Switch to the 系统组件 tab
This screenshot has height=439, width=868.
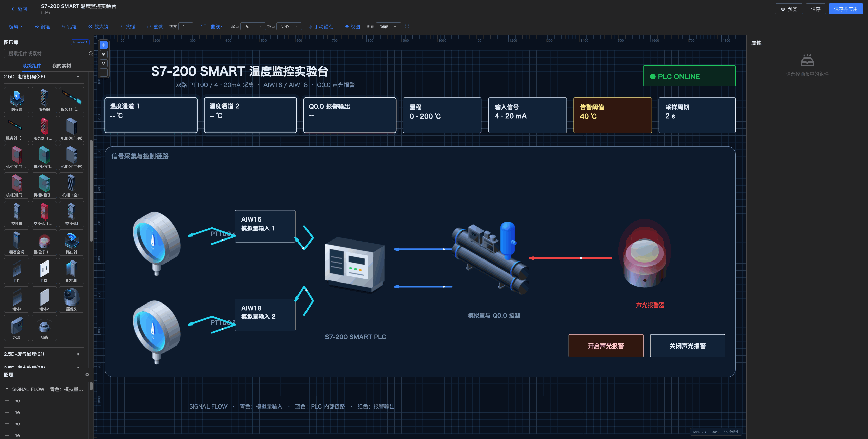(x=32, y=66)
